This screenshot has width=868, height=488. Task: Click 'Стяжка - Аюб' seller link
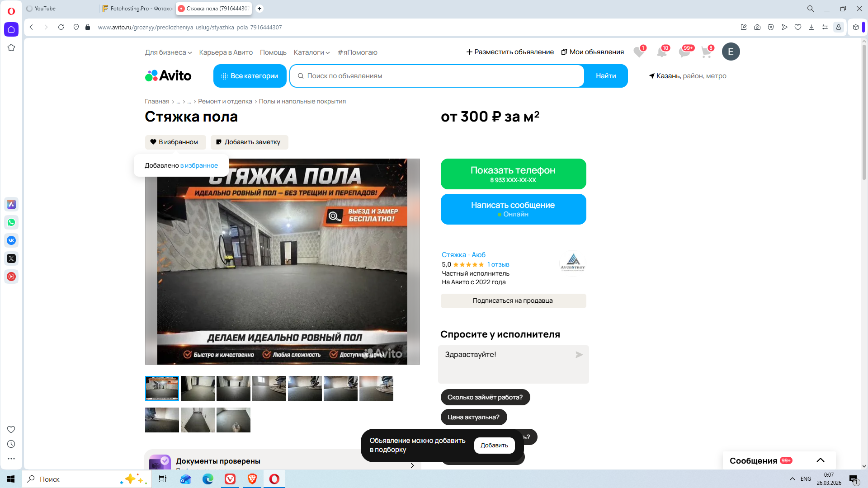tap(463, 255)
